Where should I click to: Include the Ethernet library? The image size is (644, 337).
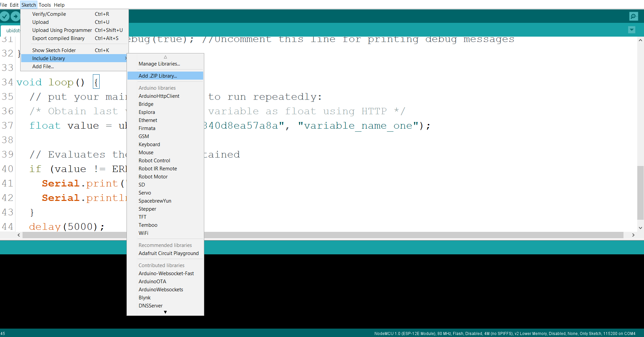click(x=165, y=120)
